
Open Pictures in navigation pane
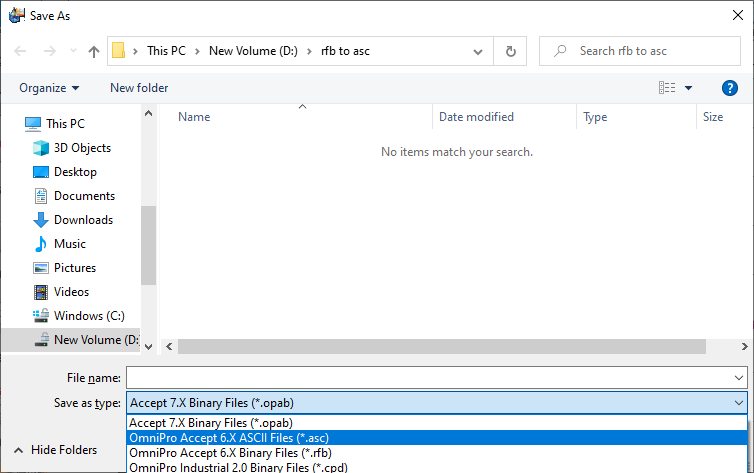click(75, 268)
